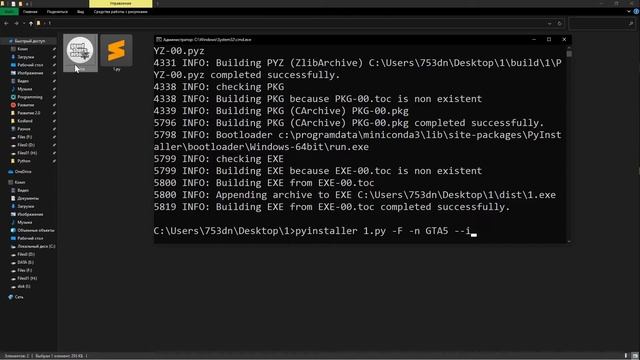Open the Вид ribbon tab
The height and width of the screenshot is (360, 640).
pos(80,12)
